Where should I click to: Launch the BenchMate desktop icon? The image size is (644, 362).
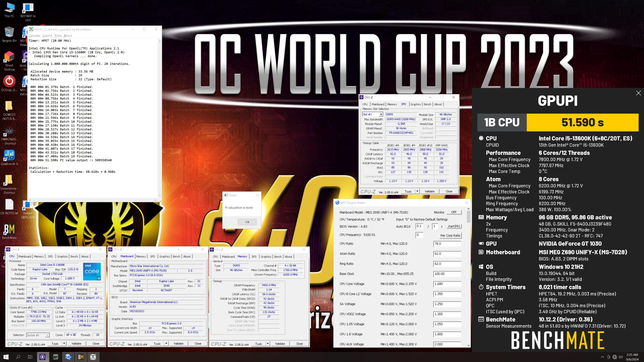click(9, 231)
